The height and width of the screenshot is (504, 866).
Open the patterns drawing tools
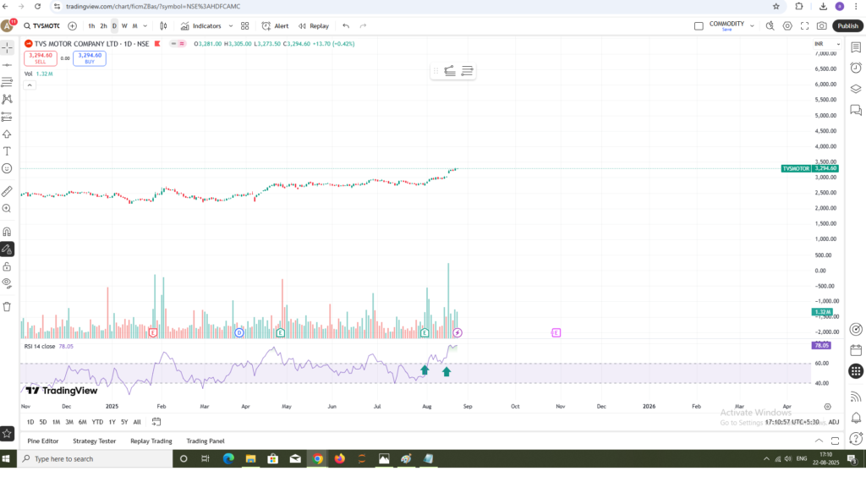(7, 100)
